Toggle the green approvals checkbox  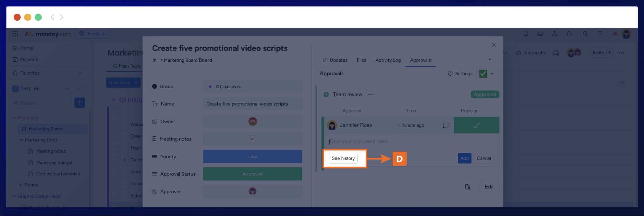[x=483, y=74]
